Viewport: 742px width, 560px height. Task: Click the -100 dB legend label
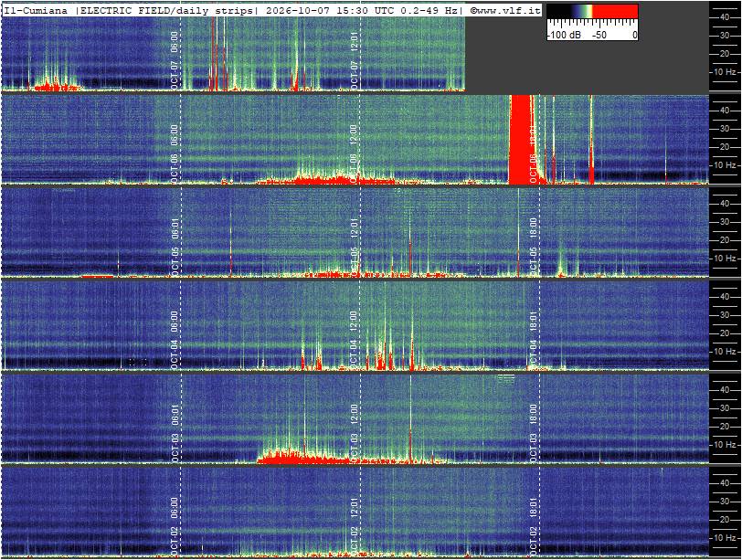click(x=564, y=35)
